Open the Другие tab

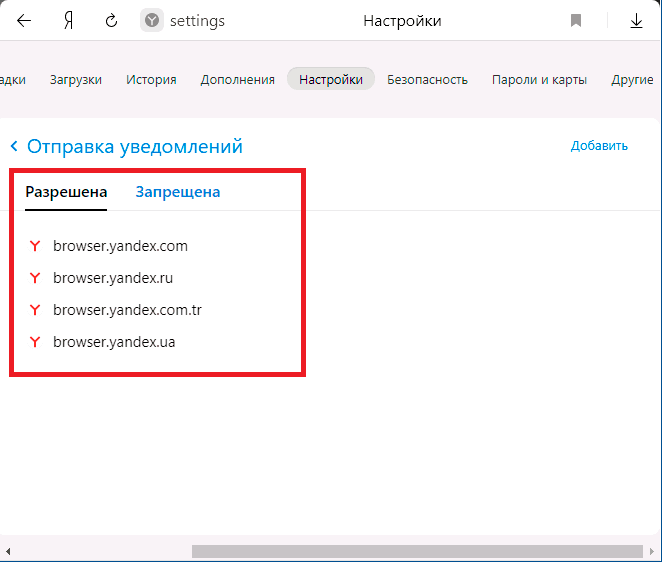[632, 79]
